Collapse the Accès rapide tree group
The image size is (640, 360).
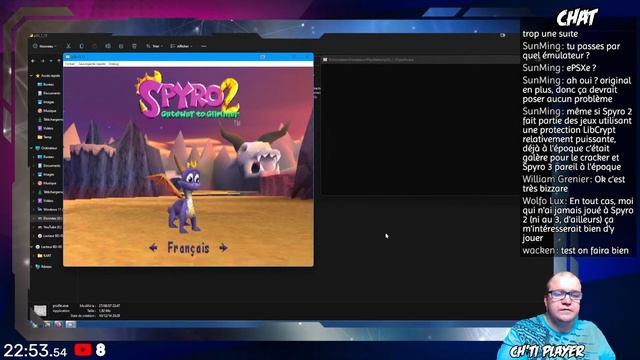[x=31, y=76]
